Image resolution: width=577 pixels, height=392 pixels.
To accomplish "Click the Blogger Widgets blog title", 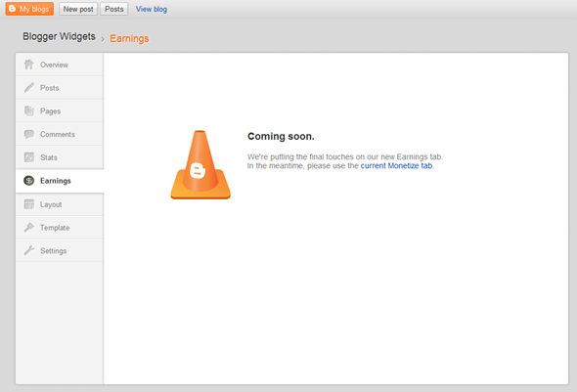I will tap(59, 36).
